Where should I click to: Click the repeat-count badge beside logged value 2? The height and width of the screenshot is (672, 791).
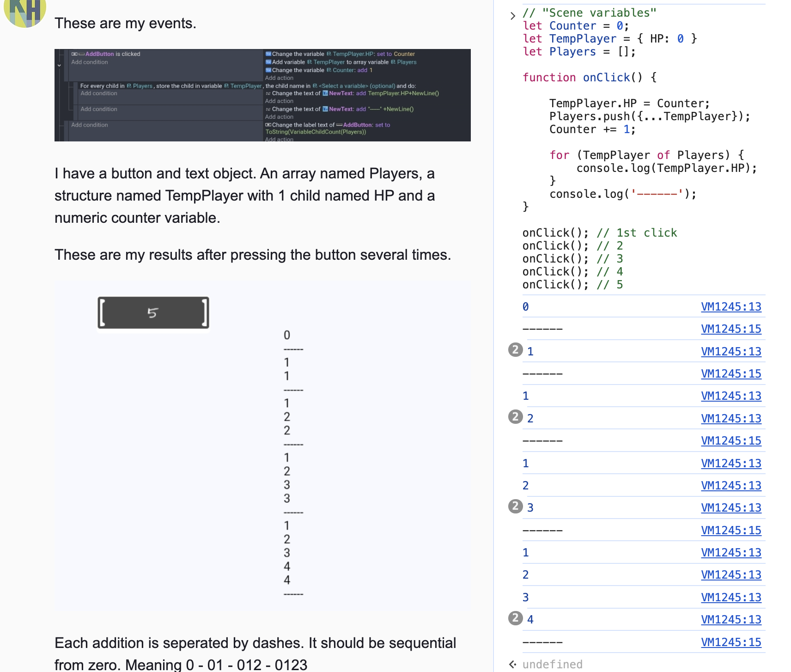pos(515,417)
